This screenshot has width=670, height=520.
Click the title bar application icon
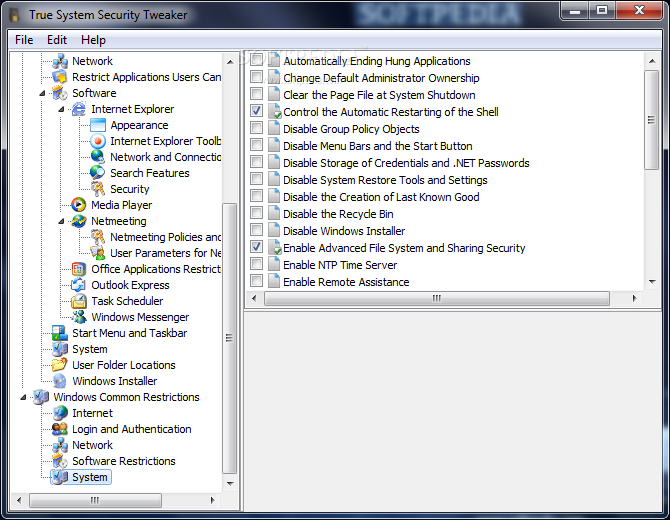14,15
